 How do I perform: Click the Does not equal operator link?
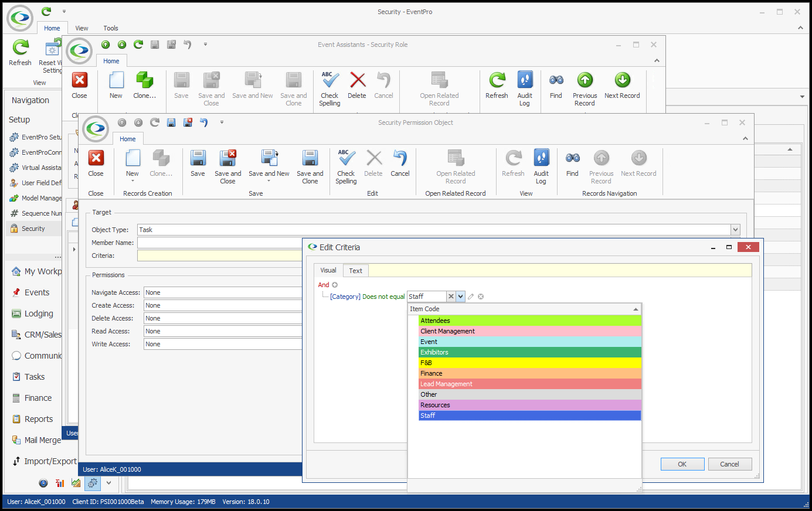(383, 297)
